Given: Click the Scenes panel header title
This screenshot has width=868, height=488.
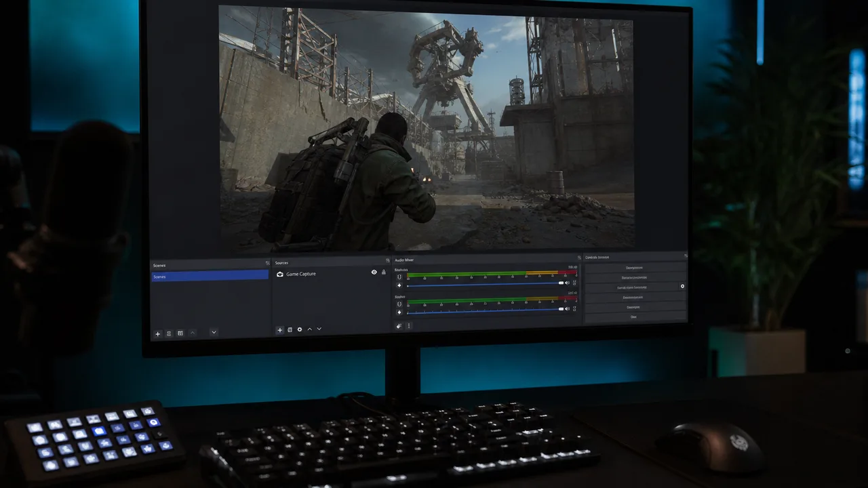Looking at the screenshot, I should pos(159,265).
